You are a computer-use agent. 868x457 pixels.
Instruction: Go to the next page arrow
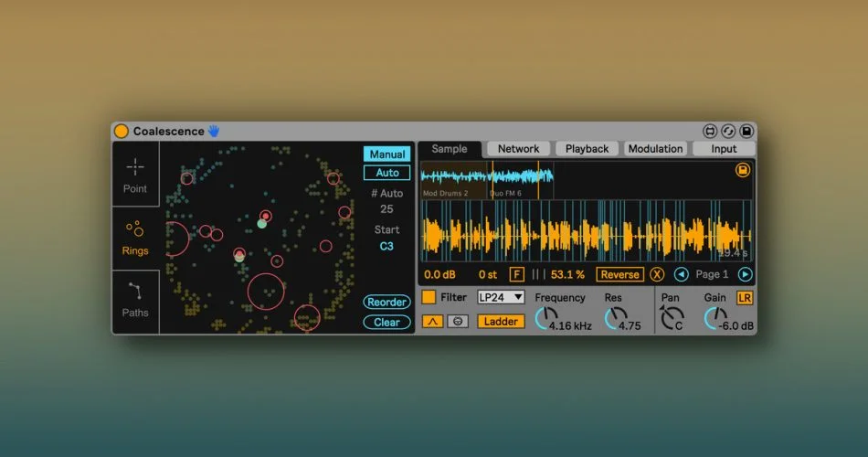(745, 274)
